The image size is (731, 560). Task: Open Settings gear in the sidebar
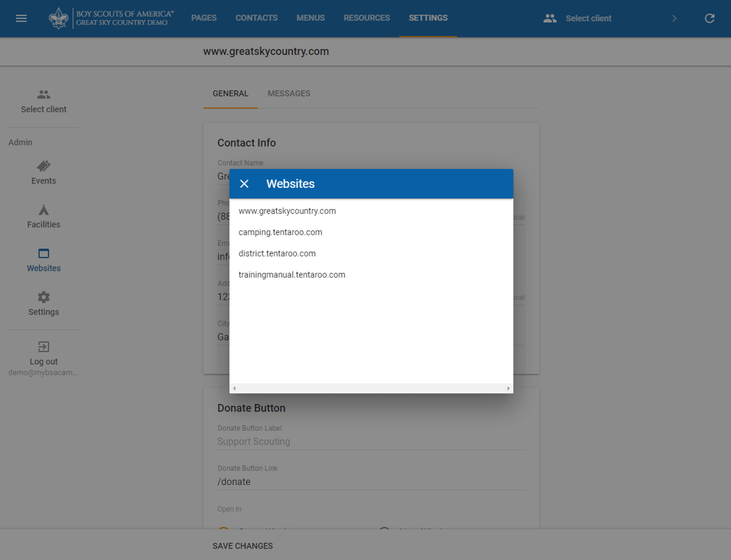[x=43, y=304]
